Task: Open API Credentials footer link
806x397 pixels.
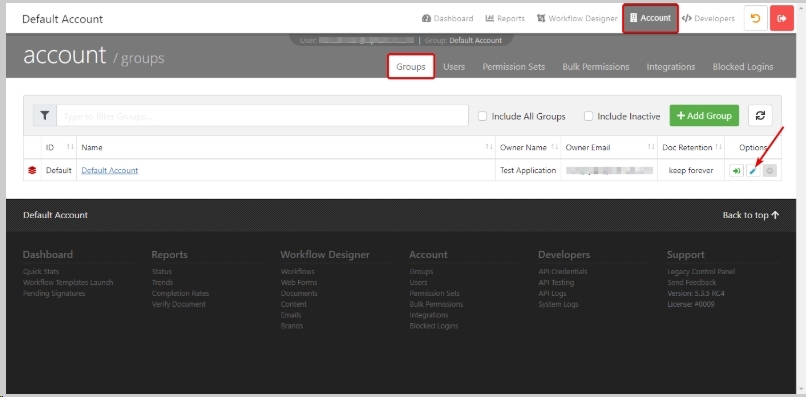Action: [x=563, y=272]
